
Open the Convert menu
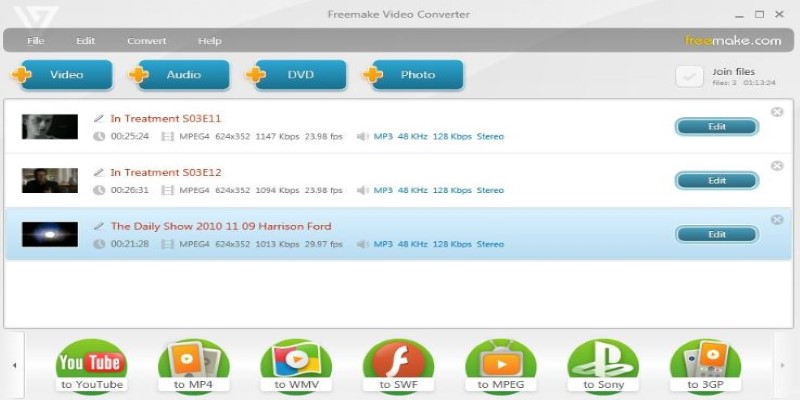pyautogui.click(x=147, y=41)
